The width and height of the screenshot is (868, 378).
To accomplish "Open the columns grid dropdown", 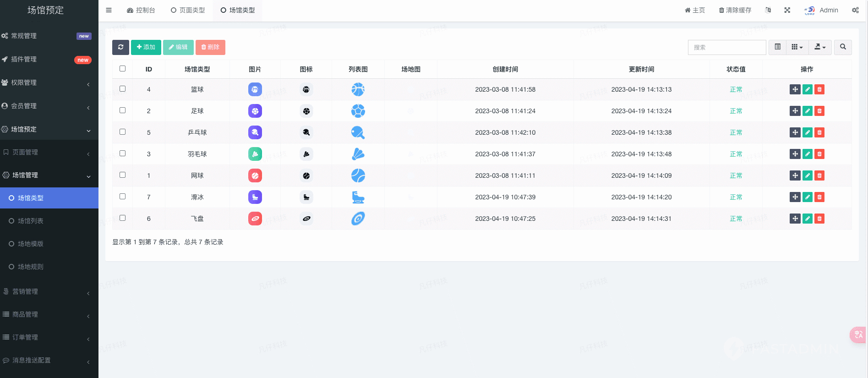I will tap(797, 47).
